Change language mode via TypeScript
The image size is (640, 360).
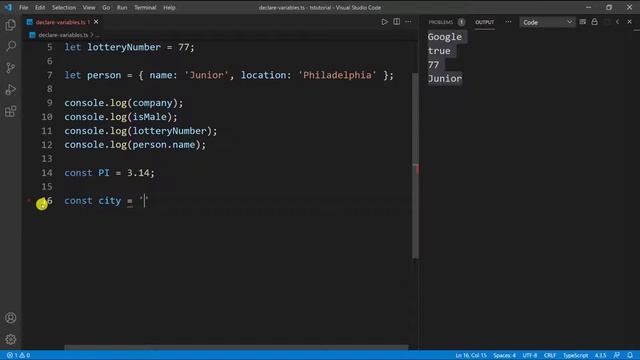pos(576,355)
